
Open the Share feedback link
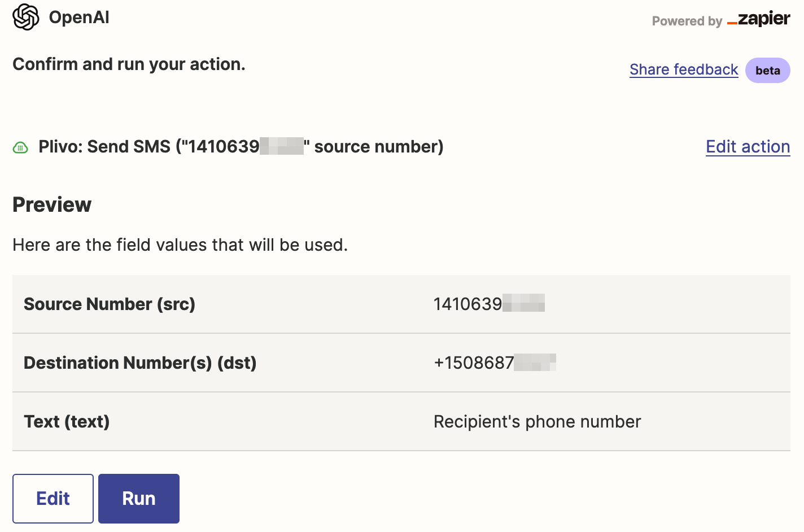684,69
